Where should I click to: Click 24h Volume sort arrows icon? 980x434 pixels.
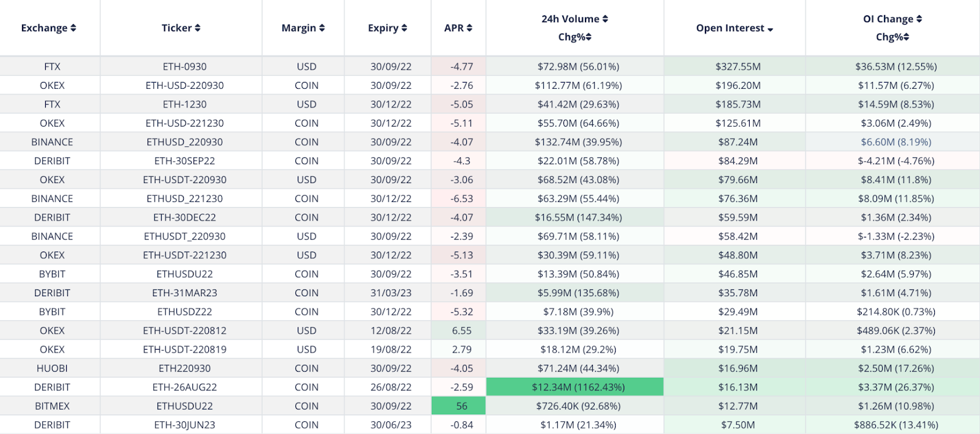tap(605, 19)
